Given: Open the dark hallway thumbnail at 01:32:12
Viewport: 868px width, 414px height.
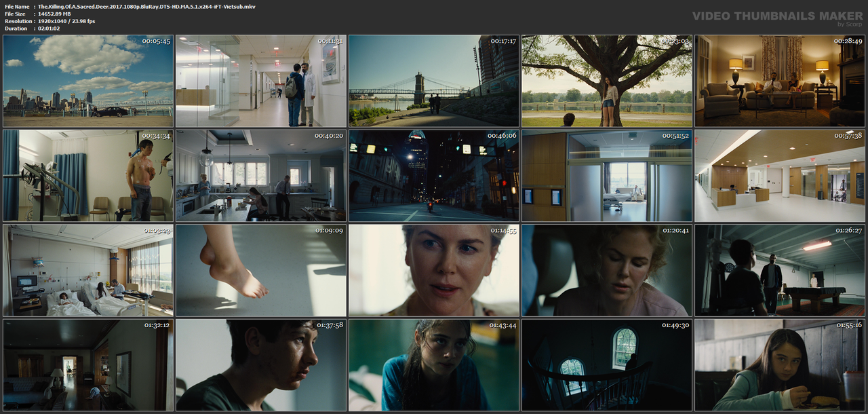Looking at the screenshot, I should (88, 365).
